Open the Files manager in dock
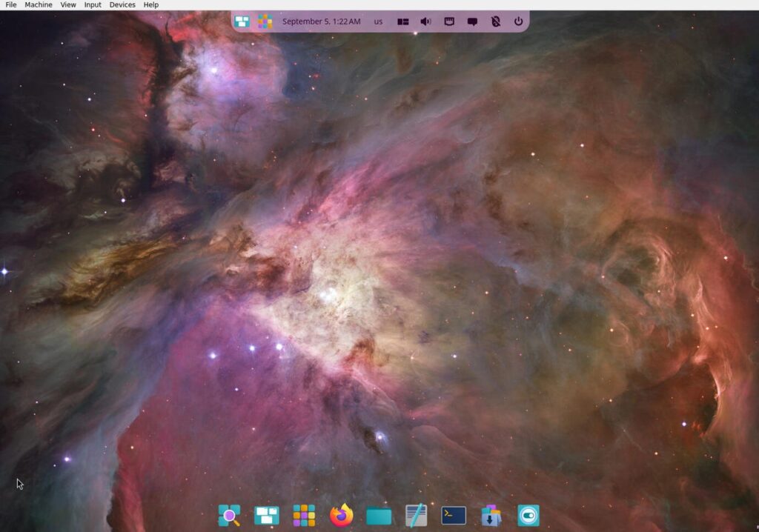 click(x=379, y=515)
